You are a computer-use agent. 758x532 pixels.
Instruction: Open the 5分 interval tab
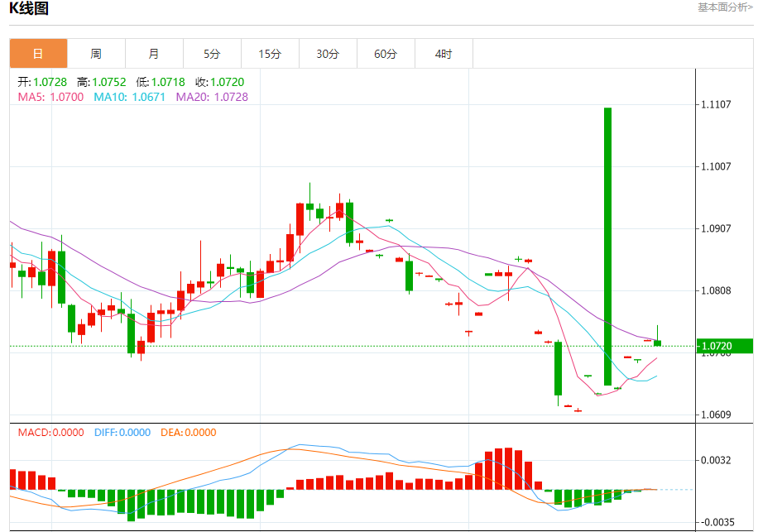[212, 54]
